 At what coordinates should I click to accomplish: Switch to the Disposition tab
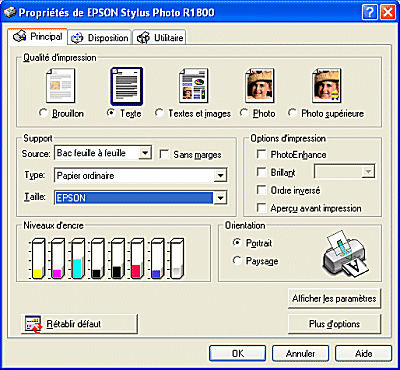tap(100, 38)
